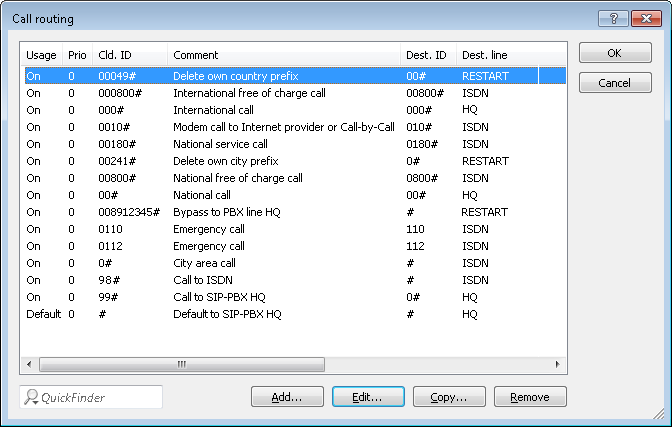Click the horizontal scrollbar left arrow
The width and height of the screenshot is (672, 427).
[29, 364]
